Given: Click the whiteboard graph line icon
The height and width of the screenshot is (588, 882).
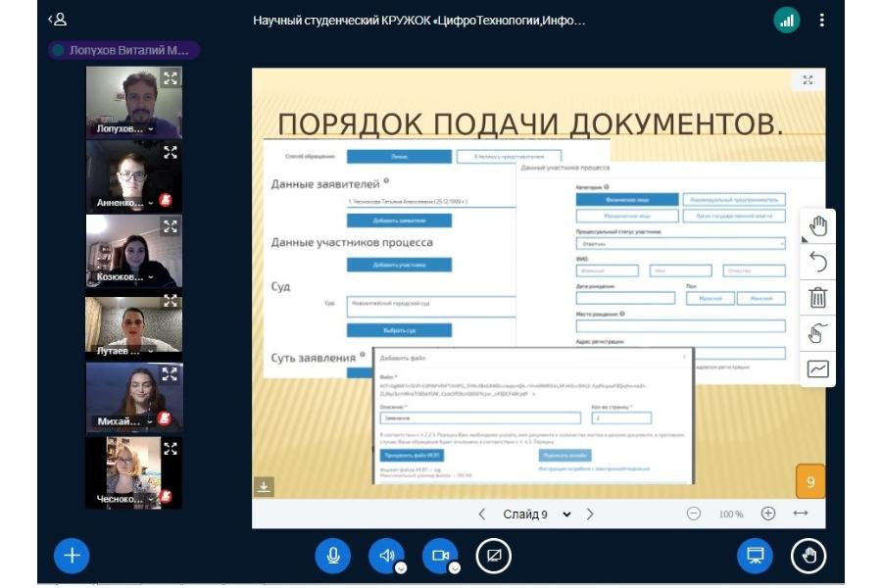Looking at the screenshot, I should (x=818, y=369).
